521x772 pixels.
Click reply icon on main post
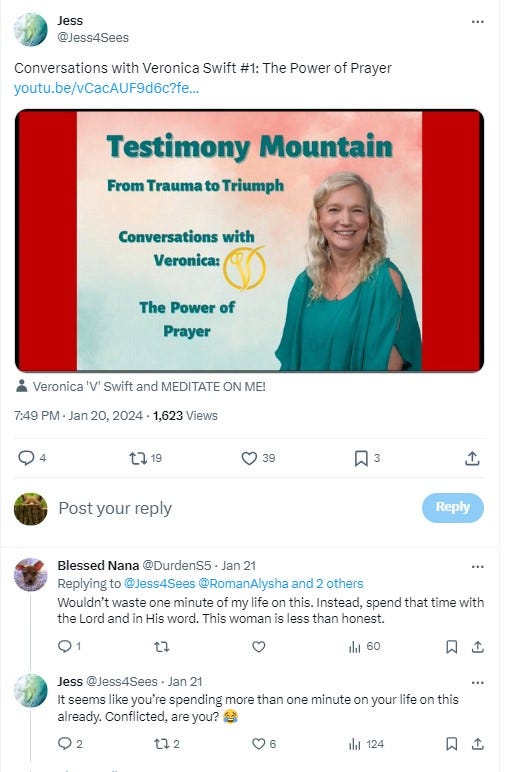(x=26, y=458)
